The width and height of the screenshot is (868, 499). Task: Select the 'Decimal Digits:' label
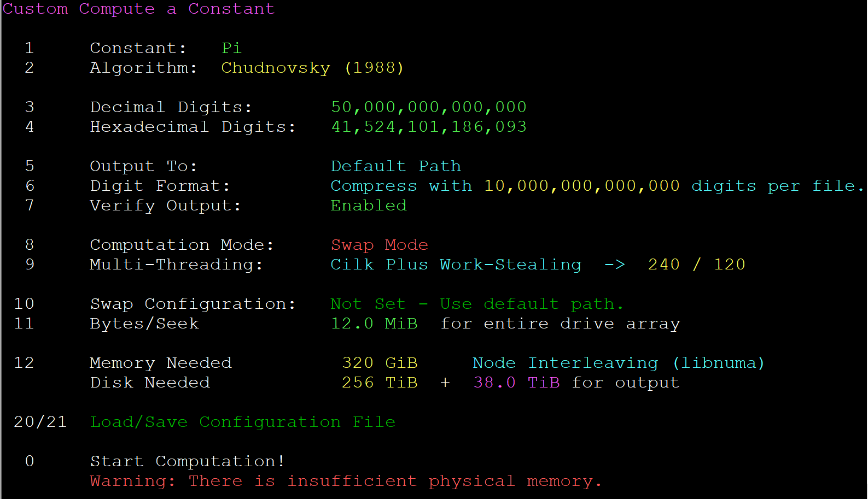[171, 107]
